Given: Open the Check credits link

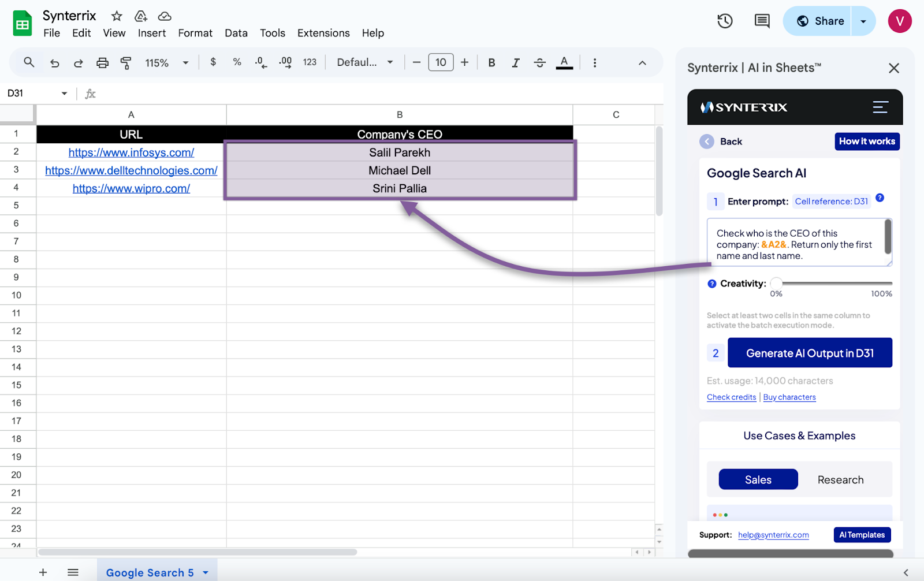Looking at the screenshot, I should coord(731,397).
